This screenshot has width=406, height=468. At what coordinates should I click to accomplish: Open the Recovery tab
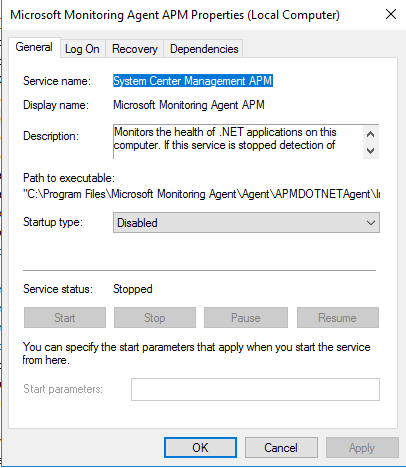tap(135, 49)
